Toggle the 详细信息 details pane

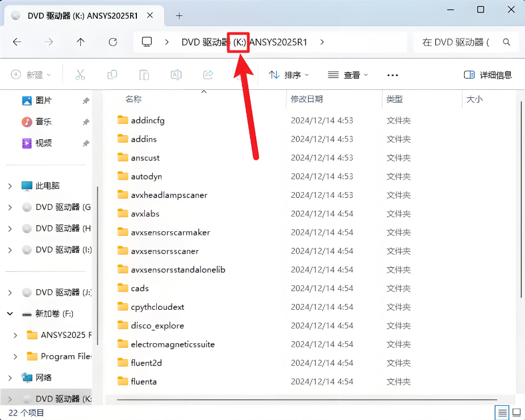click(488, 74)
